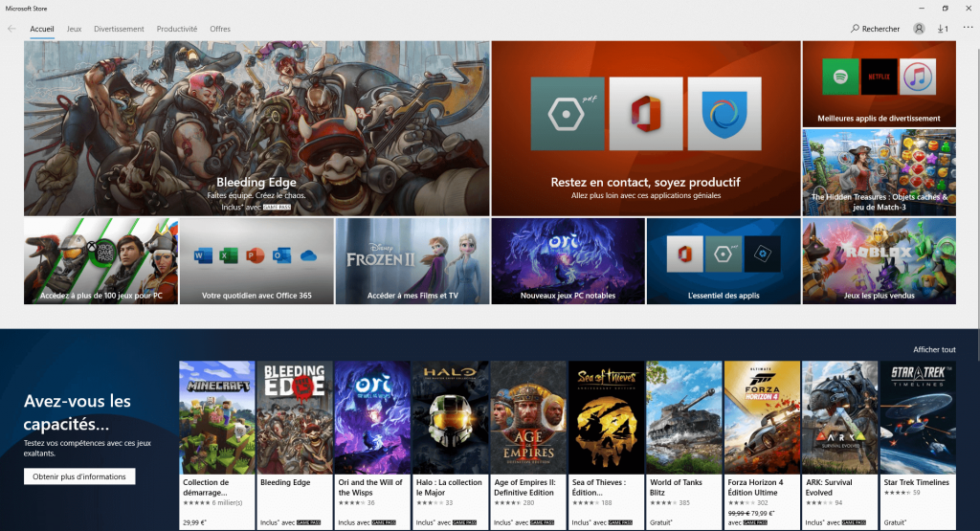Viewport: 980px width, 531px height.
Task: Open the Bleeding Edge hero banner
Action: click(x=256, y=128)
